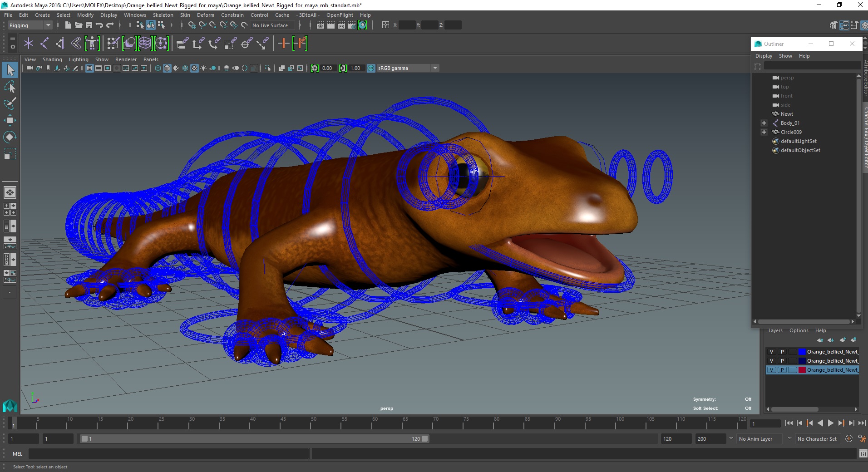
Task: Open a scene with folder icon
Action: pyautogui.click(x=79, y=25)
